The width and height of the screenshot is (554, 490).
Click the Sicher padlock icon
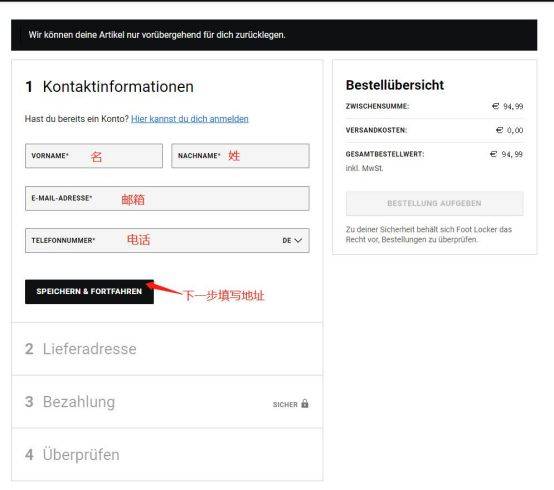click(x=305, y=404)
